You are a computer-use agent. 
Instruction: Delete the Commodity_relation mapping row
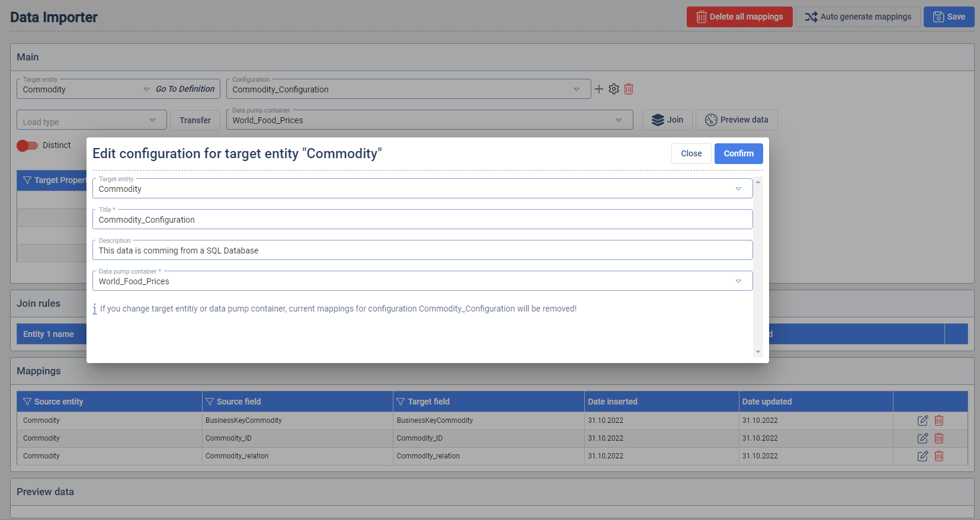pos(939,456)
